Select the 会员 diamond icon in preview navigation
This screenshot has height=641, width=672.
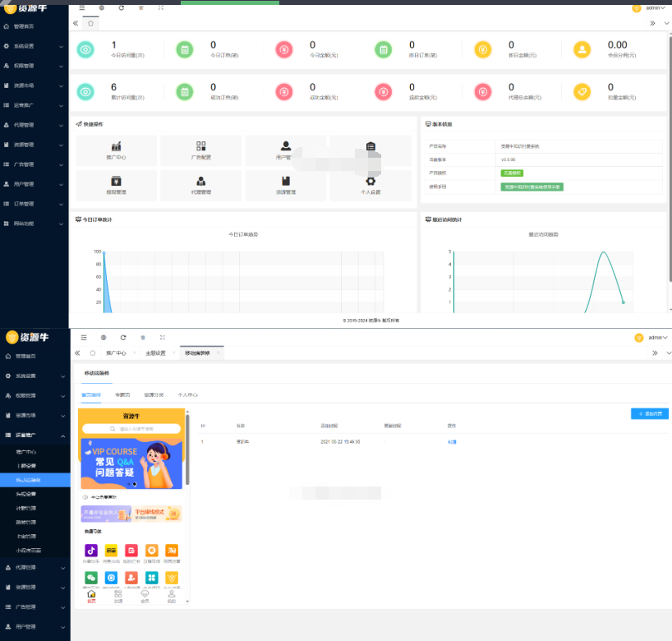[x=145, y=596]
